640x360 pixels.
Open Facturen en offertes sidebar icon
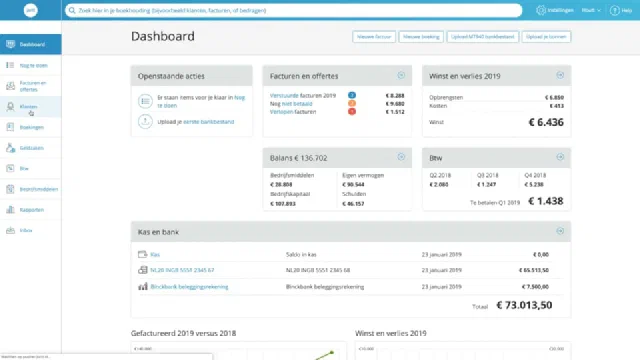[10, 86]
